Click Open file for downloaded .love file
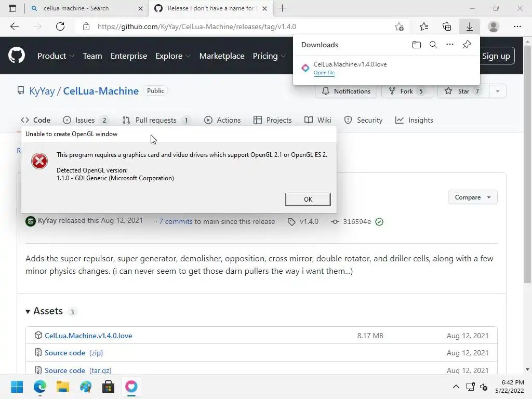This screenshot has width=532, height=399. point(324,73)
